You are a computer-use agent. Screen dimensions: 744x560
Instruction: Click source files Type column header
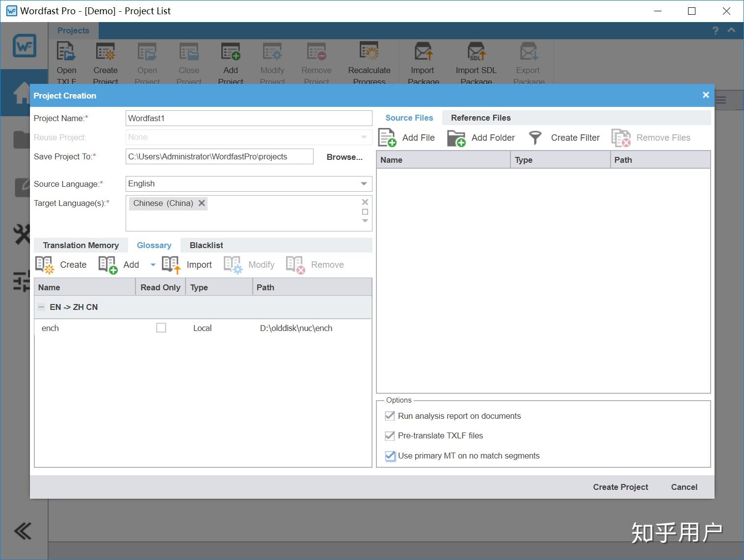coord(560,160)
